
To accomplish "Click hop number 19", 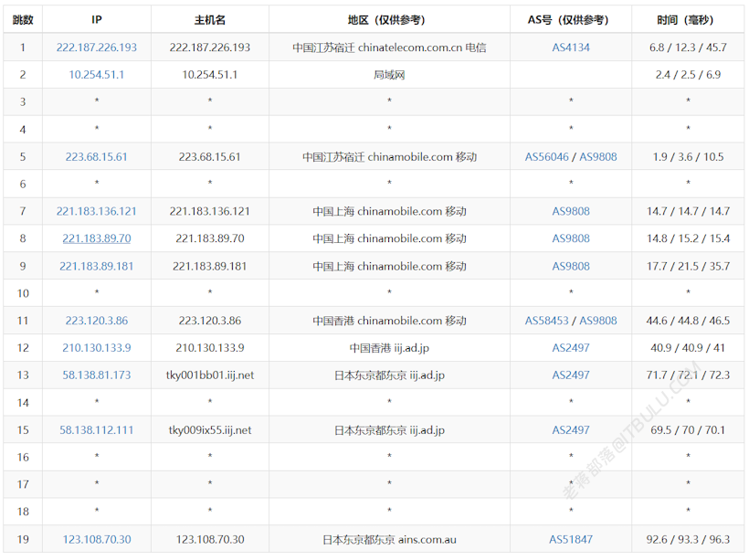I will [23, 540].
